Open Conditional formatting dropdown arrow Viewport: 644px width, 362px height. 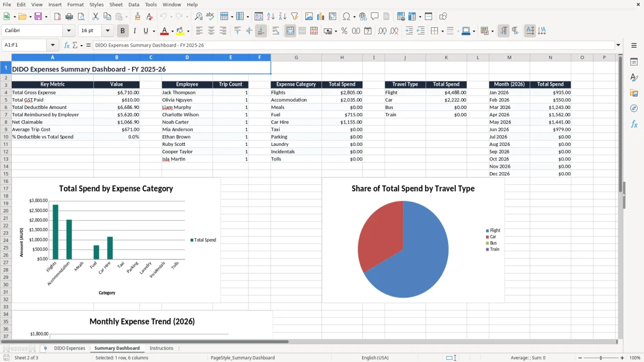pos(492,31)
